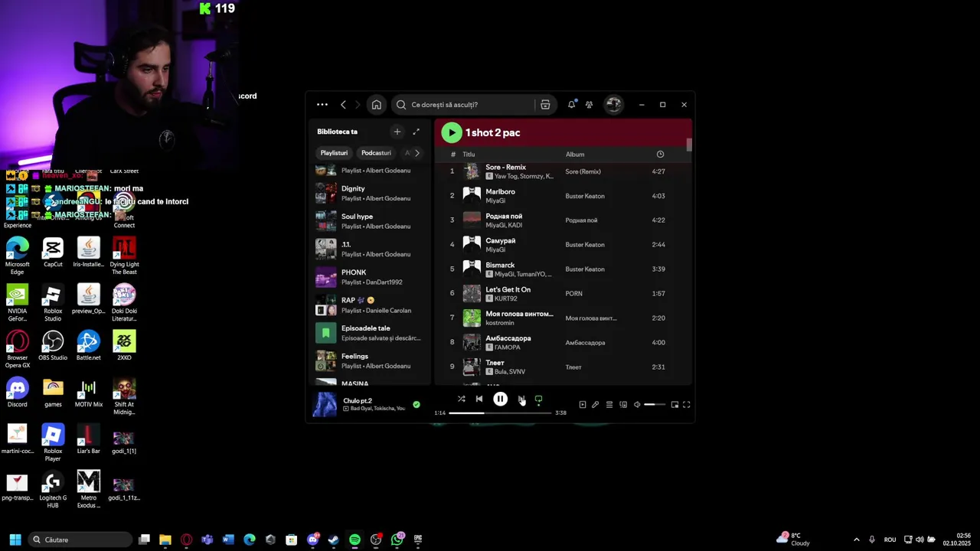Toggle the Now Playing view

[x=583, y=405]
